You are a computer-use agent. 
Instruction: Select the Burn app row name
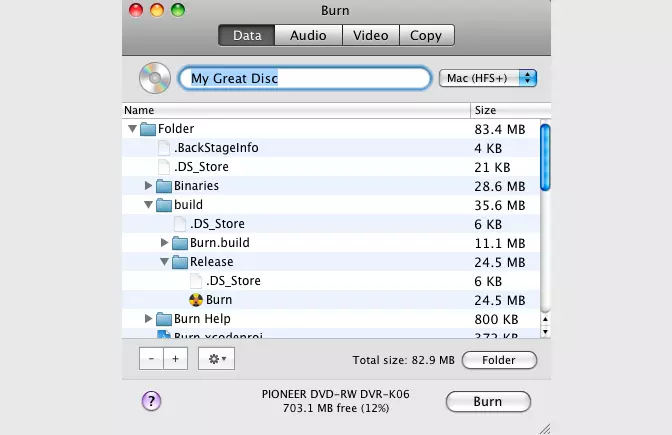pos(219,300)
